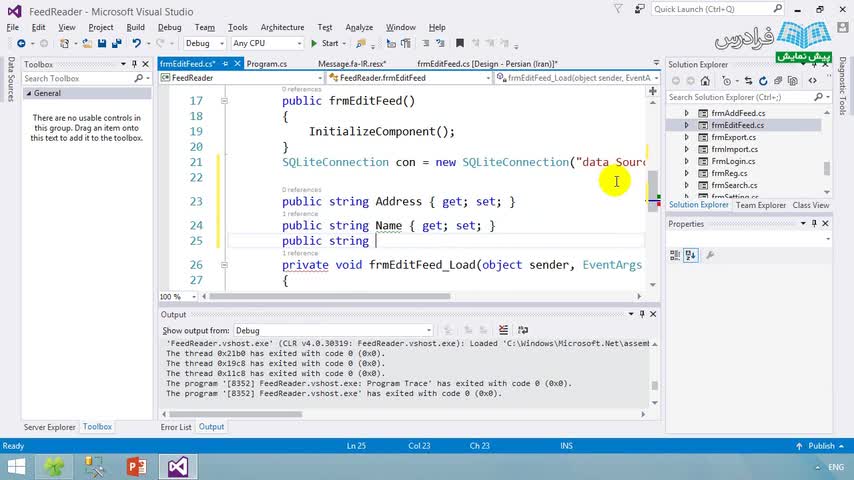Click the View Code icon in Solution Explorer
This screenshot has height=480, width=854.
[813, 81]
